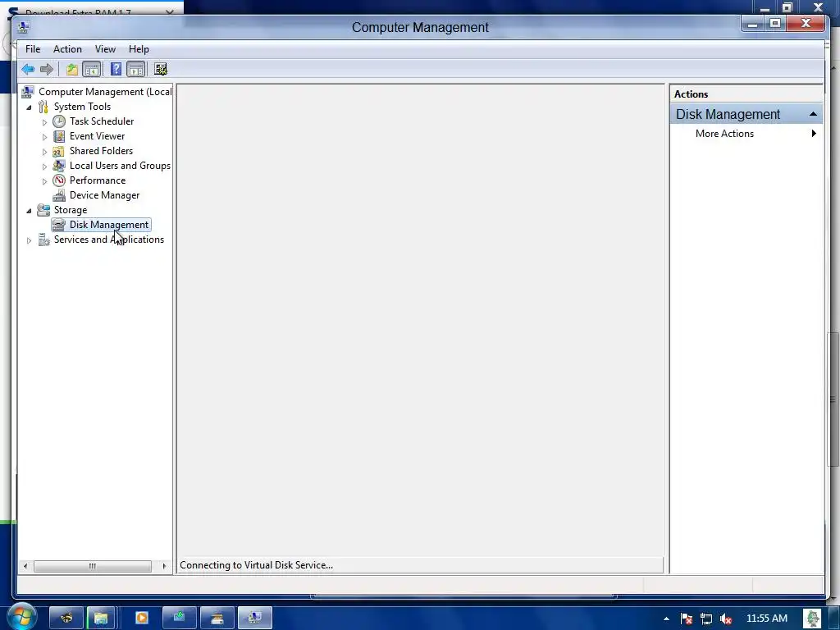The height and width of the screenshot is (630, 840).
Task: Click the Local Users and Groups icon
Action: [x=59, y=166]
